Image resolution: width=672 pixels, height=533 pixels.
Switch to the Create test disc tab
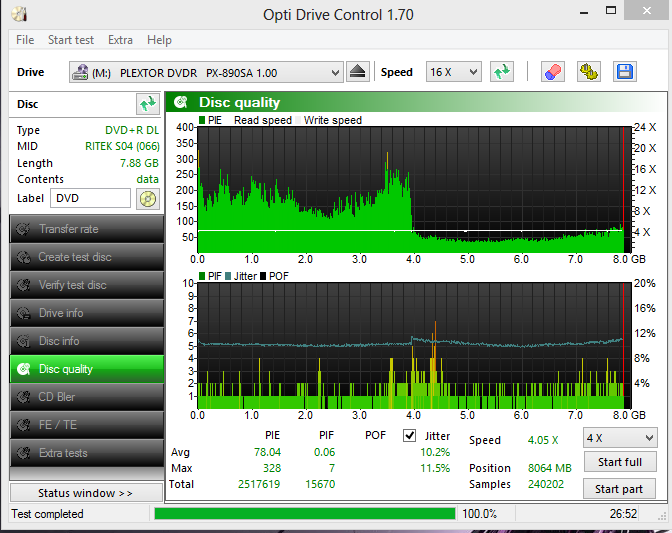point(87,257)
